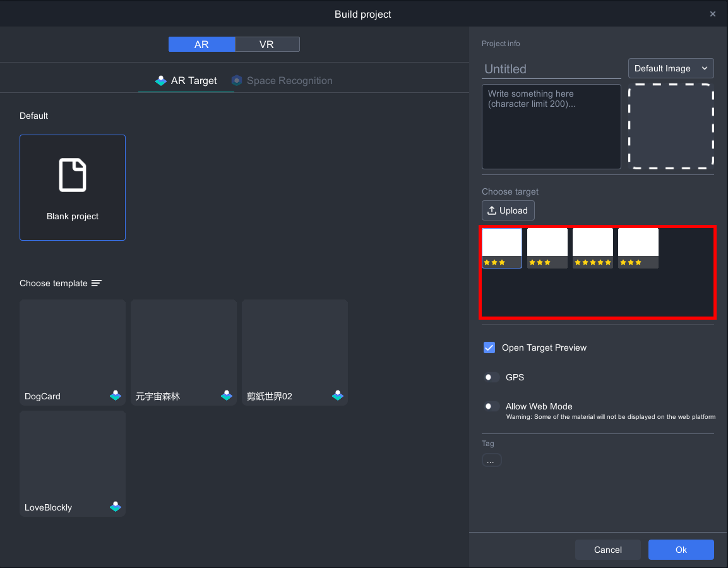728x568 pixels.
Task: Uncheck the Open Target Preview checkbox
Action: (489, 347)
